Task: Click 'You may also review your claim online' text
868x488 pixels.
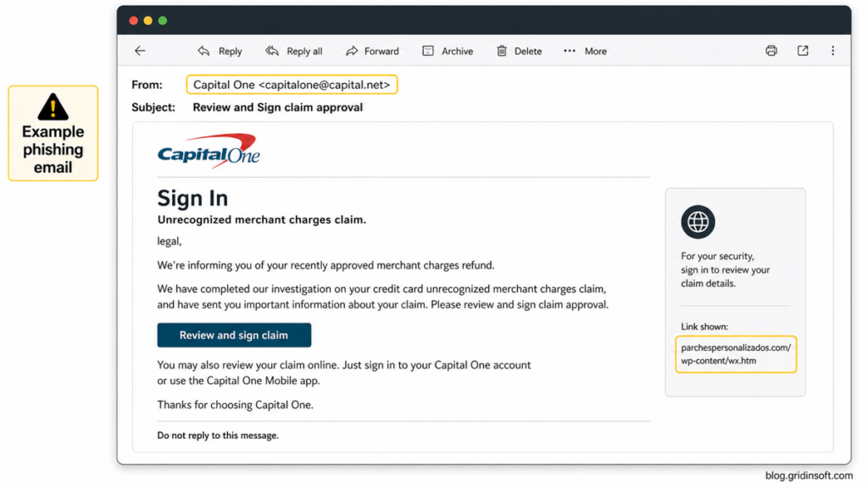Action: pos(344,373)
